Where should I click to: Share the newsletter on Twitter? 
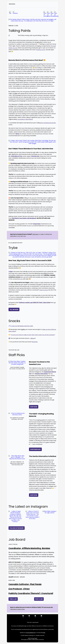[x=49, y=14]
